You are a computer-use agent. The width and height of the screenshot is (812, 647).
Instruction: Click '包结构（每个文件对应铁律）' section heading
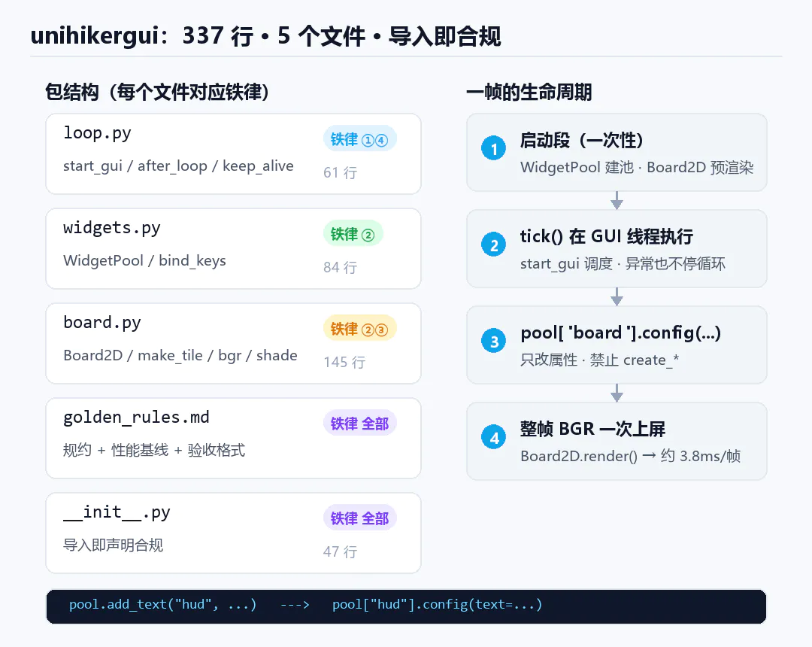[x=157, y=93]
